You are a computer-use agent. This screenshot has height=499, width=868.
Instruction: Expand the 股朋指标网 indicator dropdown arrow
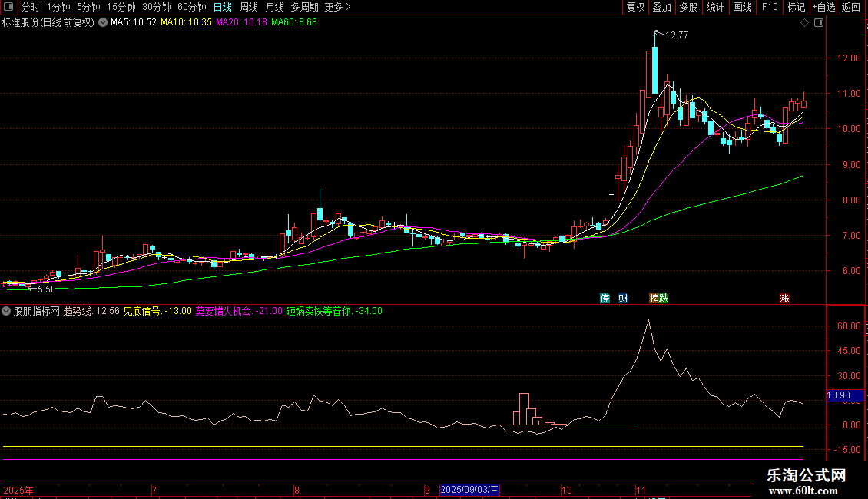[x=7, y=311]
